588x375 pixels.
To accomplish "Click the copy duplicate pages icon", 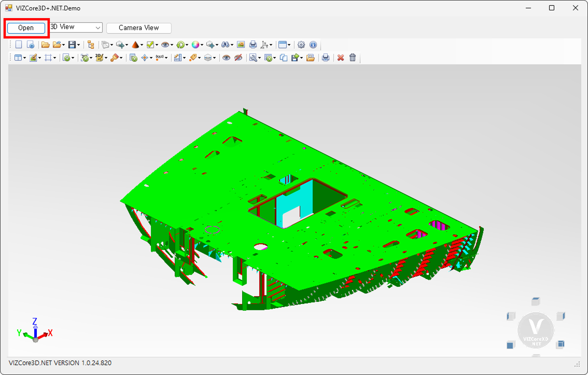I will click(283, 58).
